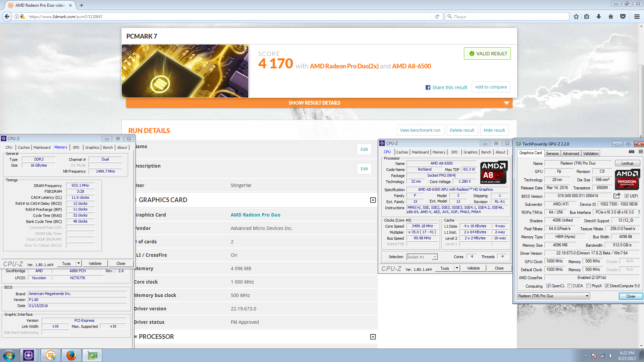Bookmark this page with star icon
Viewport: 644px width, 362px height.
click(x=576, y=16)
